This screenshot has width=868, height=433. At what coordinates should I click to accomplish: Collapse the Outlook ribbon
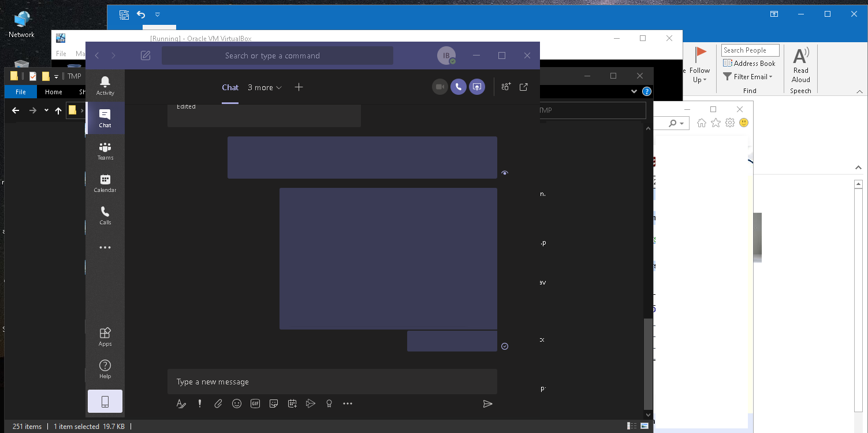[859, 91]
